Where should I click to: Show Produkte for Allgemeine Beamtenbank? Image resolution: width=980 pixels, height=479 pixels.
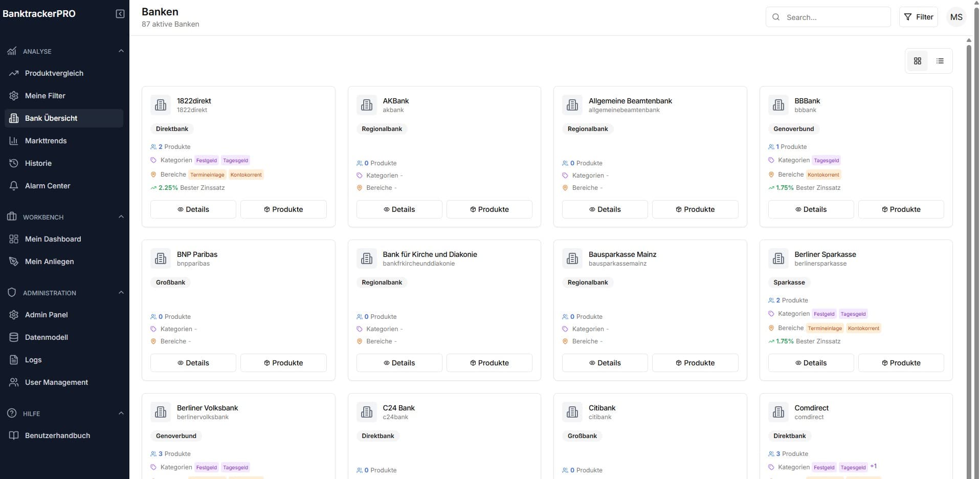coord(695,209)
